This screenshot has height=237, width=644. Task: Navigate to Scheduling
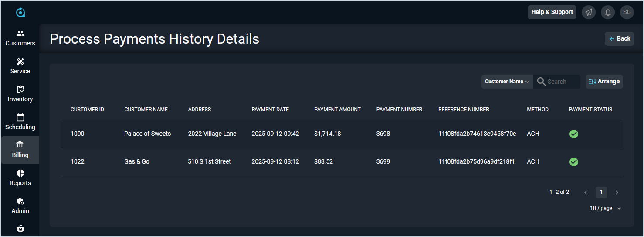[20, 122]
